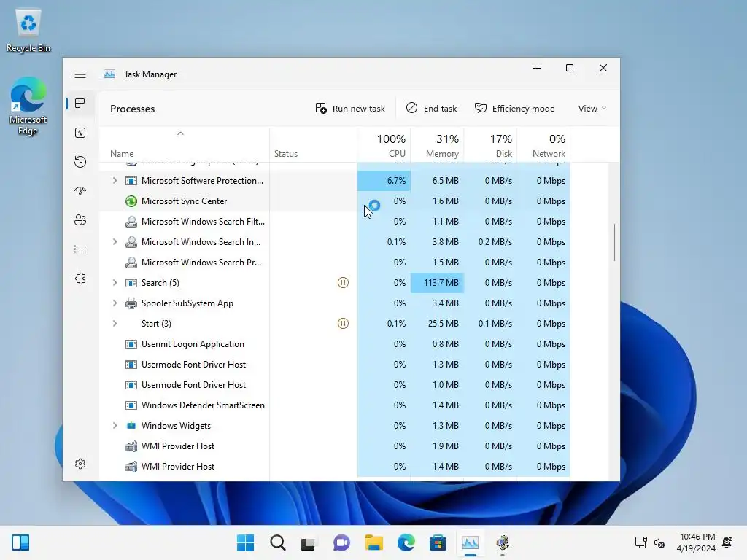Open the Details page sidebar icon
747x560 pixels.
coord(80,249)
